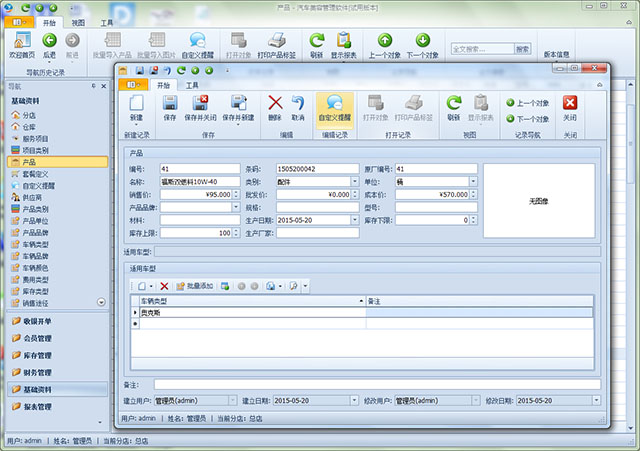
Task: Click 后退 (Back) in main window
Action: tap(49, 45)
